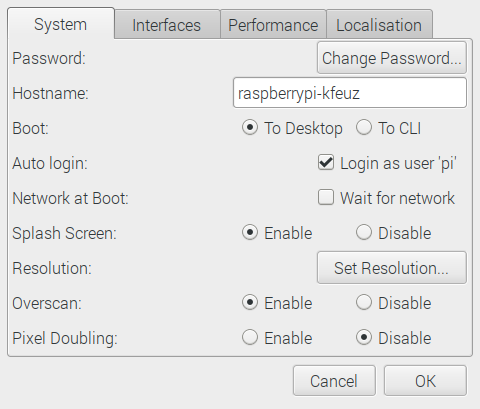
Task: Click into the Hostname text field
Action: (x=350, y=93)
